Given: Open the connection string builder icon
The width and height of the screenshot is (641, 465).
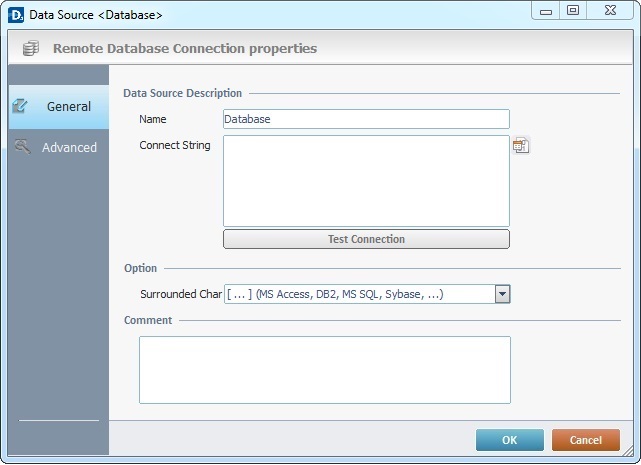Looking at the screenshot, I should pyautogui.click(x=521, y=146).
